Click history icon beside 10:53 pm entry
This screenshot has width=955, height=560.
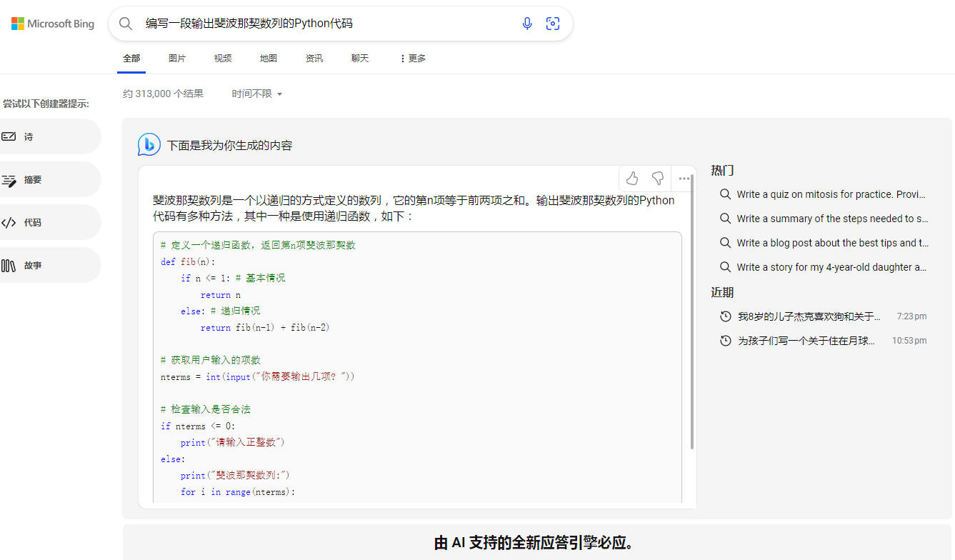point(725,341)
